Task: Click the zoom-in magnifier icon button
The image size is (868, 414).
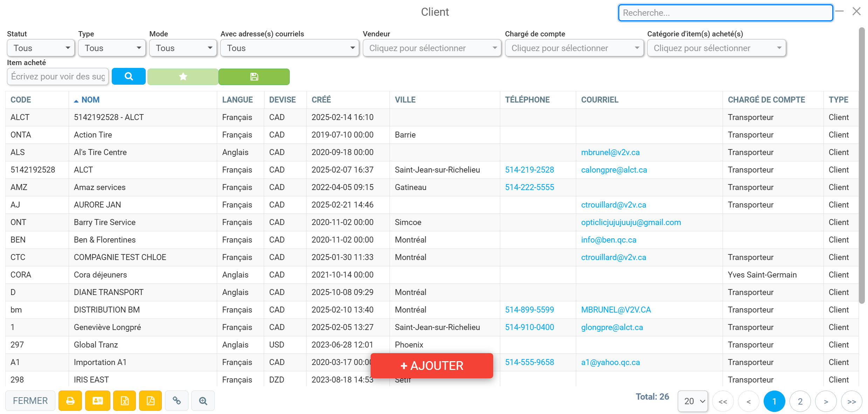Action: (203, 401)
